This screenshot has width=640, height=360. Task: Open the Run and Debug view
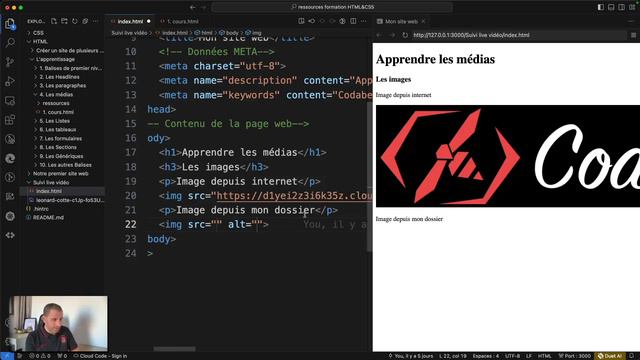[10, 81]
